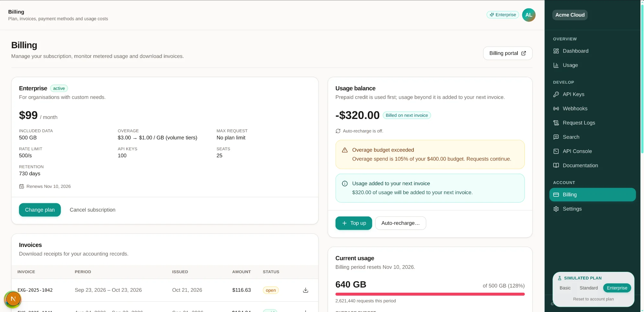Open the Auto-recharge… settings dialog
The width and height of the screenshot is (644, 312).
(400, 223)
